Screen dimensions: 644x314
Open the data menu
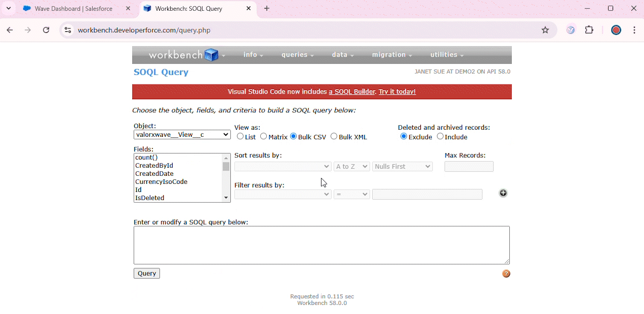pos(343,55)
